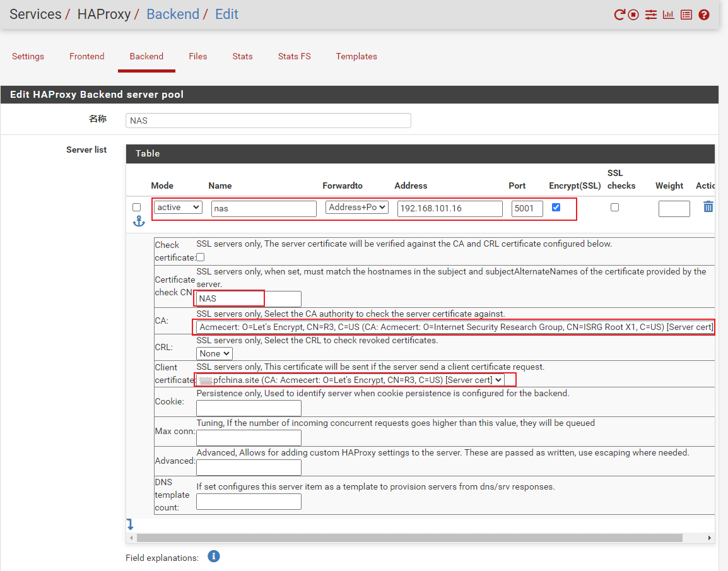
Task: Open the related log entries icon
Action: pos(686,15)
